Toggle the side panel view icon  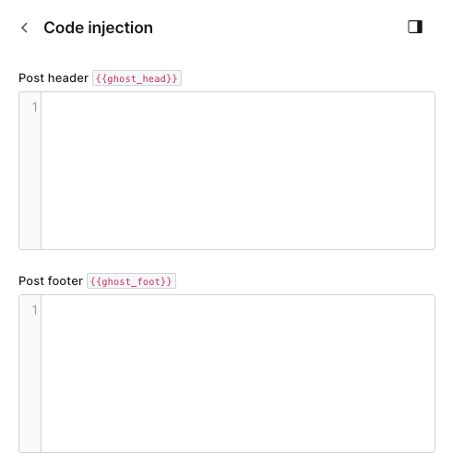coord(415,27)
